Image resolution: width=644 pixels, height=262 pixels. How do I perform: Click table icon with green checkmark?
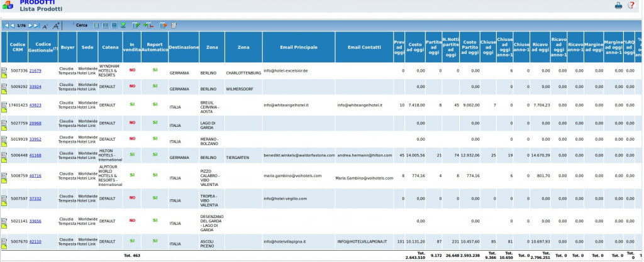point(136,25)
